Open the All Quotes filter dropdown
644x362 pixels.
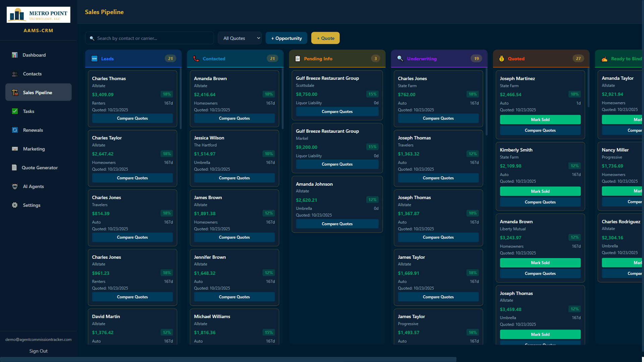coord(240,38)
